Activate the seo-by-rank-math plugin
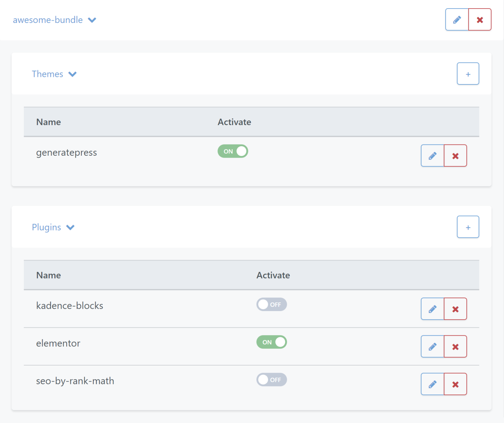Screen dimensions: 504x423 pyautogui.click(x=271, y=380)
